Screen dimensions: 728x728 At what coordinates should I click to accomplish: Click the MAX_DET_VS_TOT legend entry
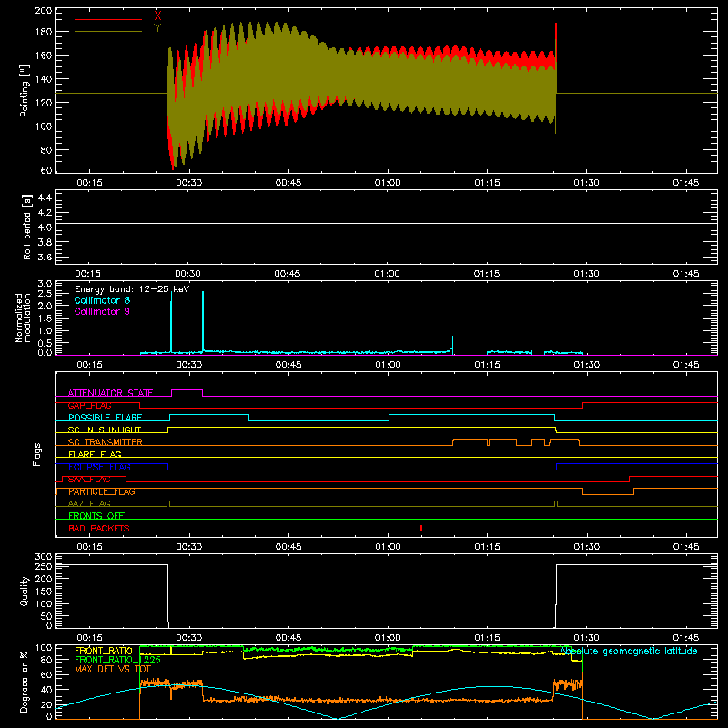113,669
